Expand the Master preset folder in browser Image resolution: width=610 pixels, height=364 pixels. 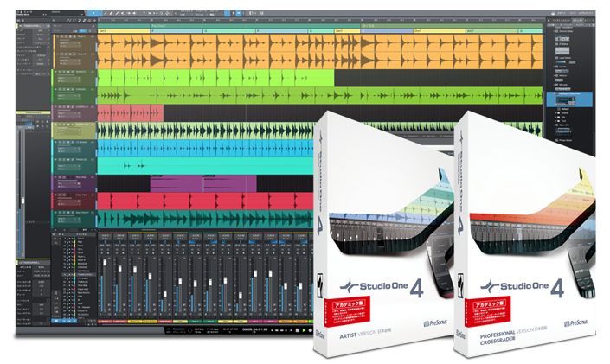pos(556,113)
